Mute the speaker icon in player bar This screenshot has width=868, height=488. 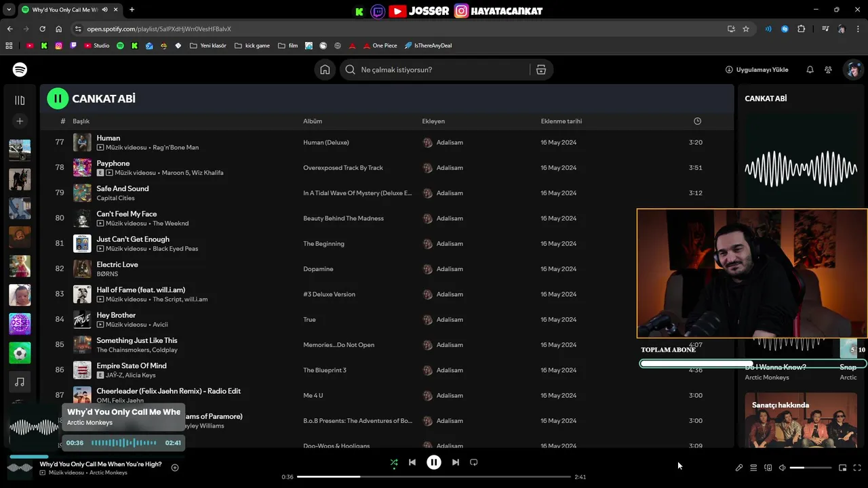click(782, 468)
